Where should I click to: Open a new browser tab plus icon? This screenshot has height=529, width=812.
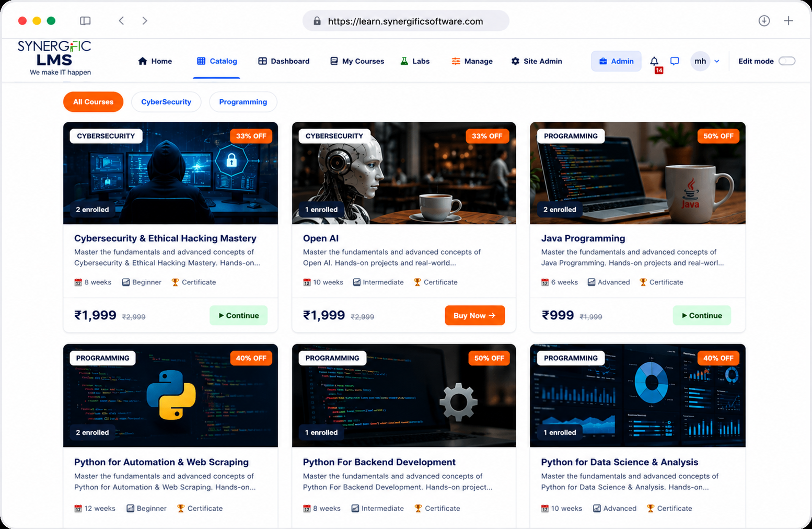(788, 21)
